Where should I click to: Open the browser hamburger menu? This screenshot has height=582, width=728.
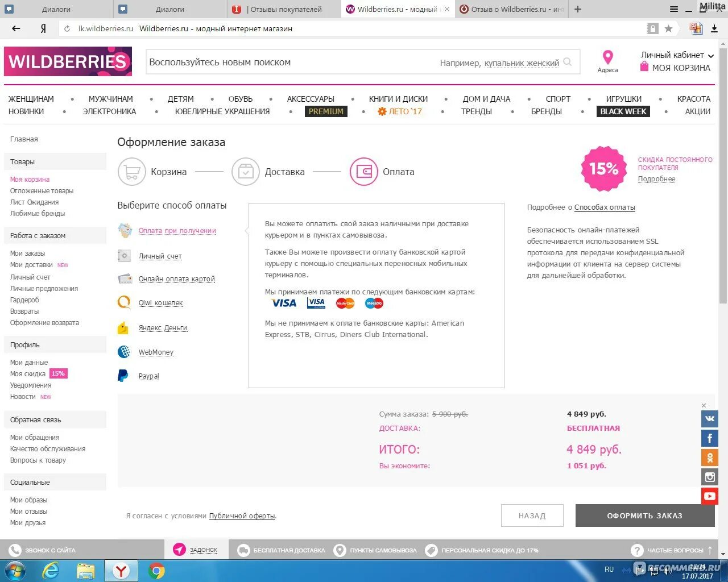pos(674,9)
